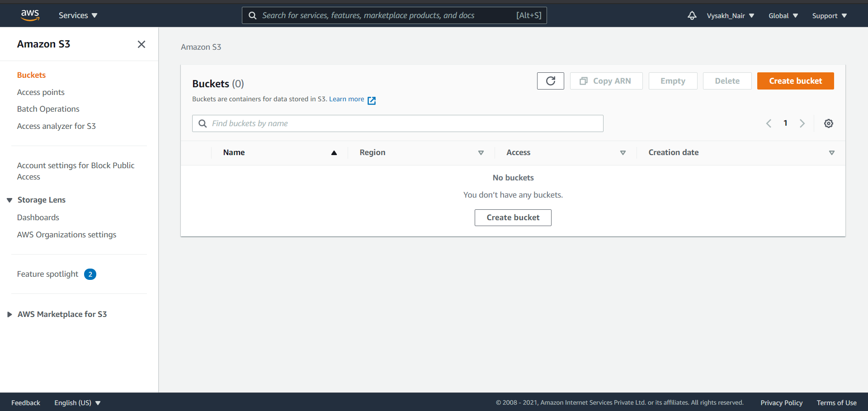
Task: Open the Vysakh_Nair account menu
Action: pos(730,15)
